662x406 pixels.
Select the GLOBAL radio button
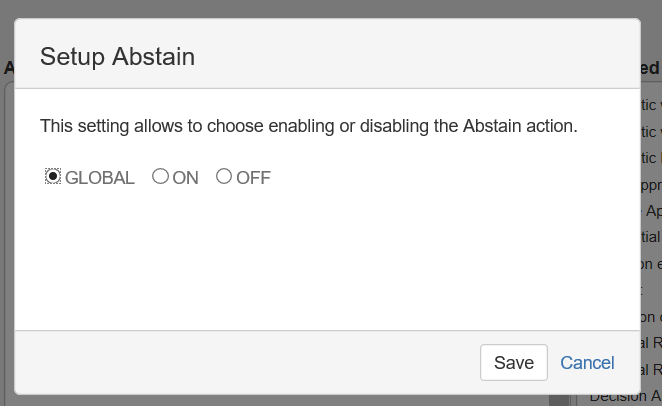point(53,177)
